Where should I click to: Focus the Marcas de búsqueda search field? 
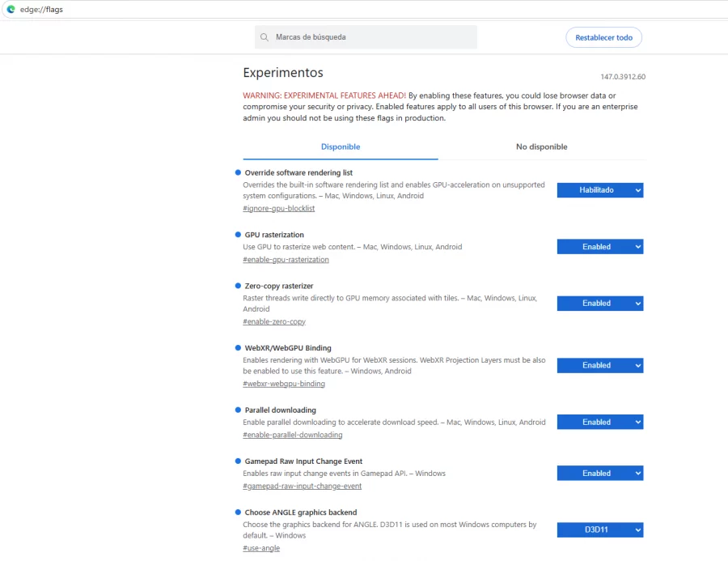[372, 37]
